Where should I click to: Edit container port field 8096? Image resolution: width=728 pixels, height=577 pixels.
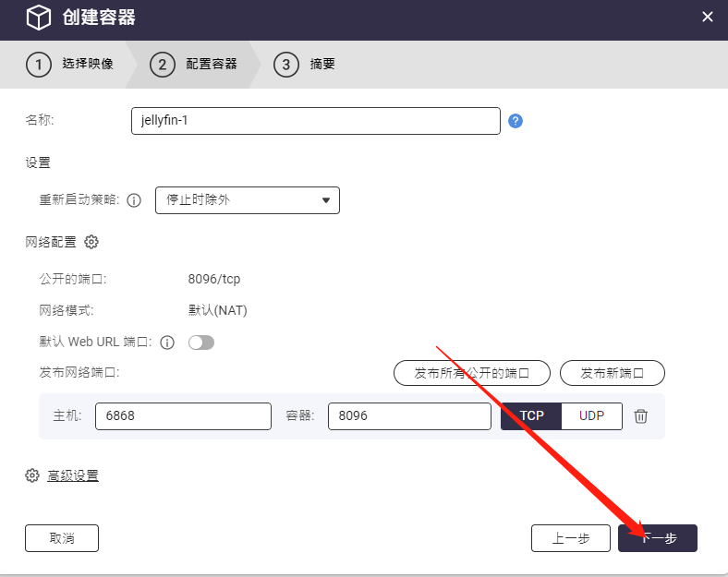point(409,416)
